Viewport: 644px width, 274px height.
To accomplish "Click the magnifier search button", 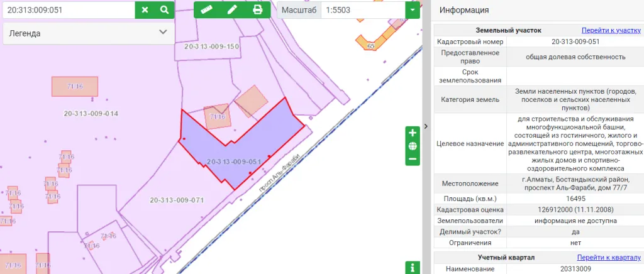I will click(x=164, y=10).
